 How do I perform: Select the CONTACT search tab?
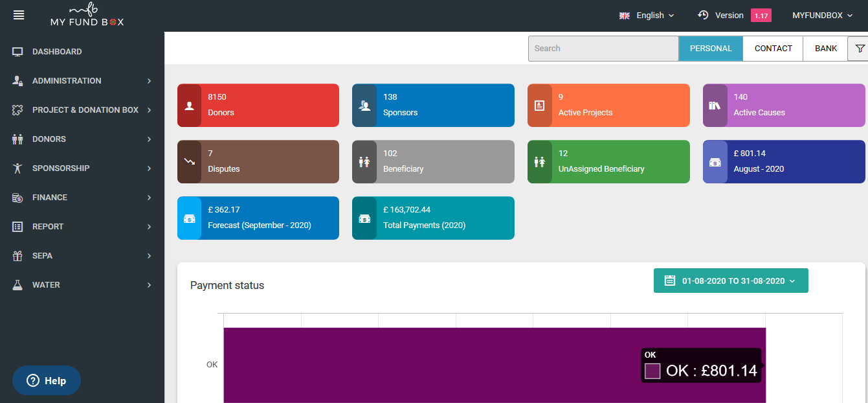pyautogui.click(x=773, y=49)
